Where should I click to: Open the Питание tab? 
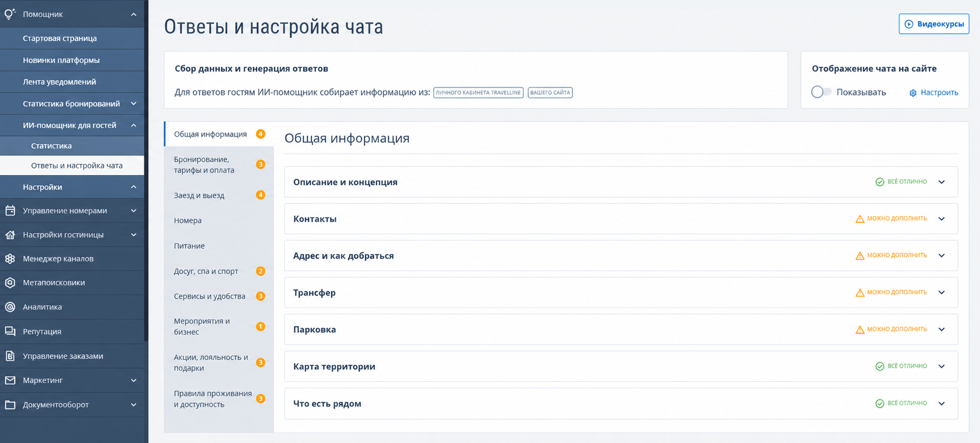tap(219, 246)
